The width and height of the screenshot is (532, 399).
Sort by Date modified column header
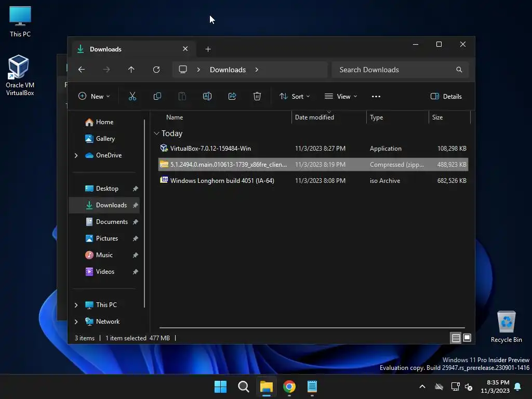(x=314, y=117)
